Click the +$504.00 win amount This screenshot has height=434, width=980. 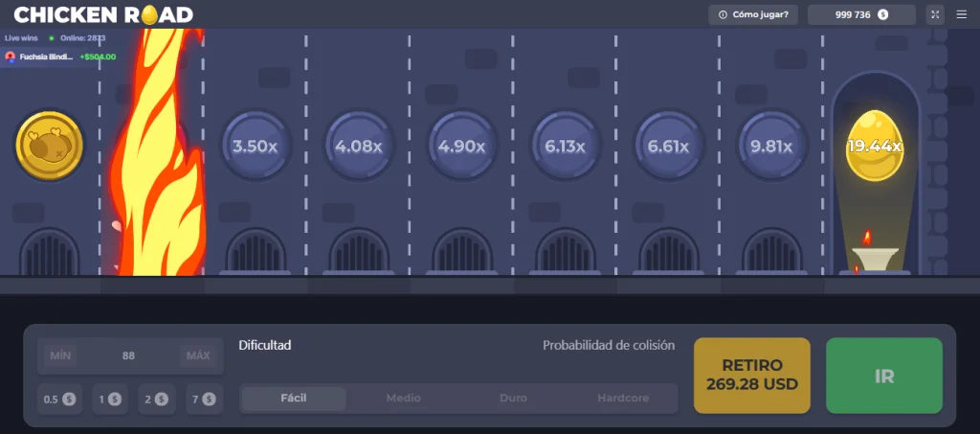pyautogui.click(x=98, y=57)
